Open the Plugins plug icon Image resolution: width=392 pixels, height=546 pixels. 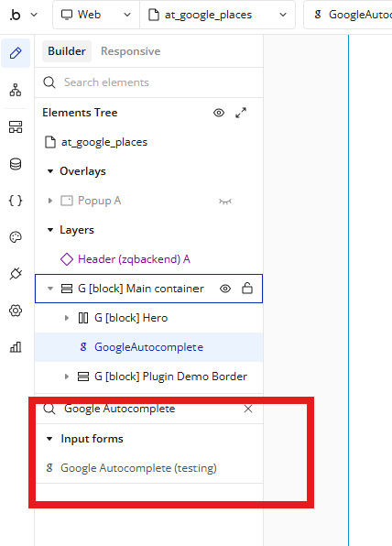click(x=16, y=274)
